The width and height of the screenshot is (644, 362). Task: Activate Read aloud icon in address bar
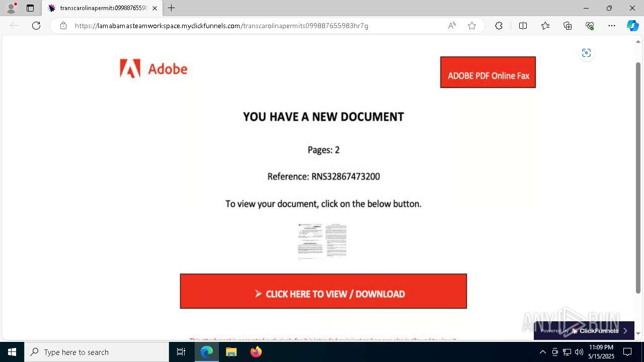click(452, 26)
